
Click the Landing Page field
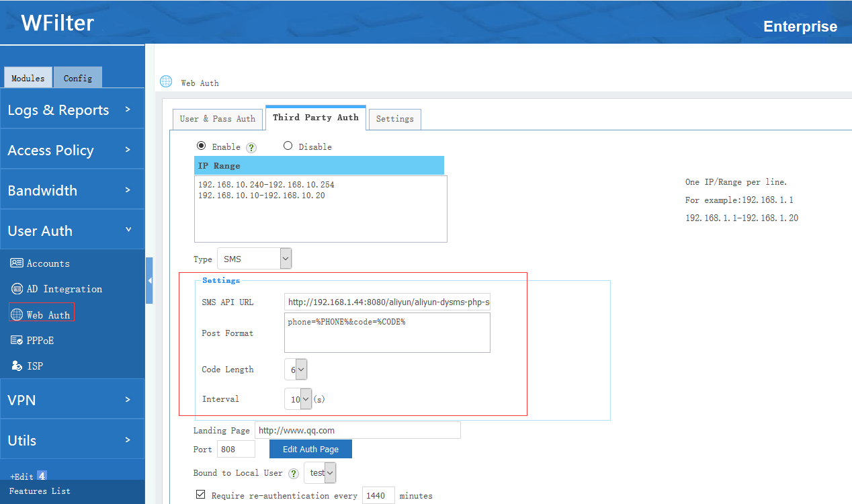(357, 430)
